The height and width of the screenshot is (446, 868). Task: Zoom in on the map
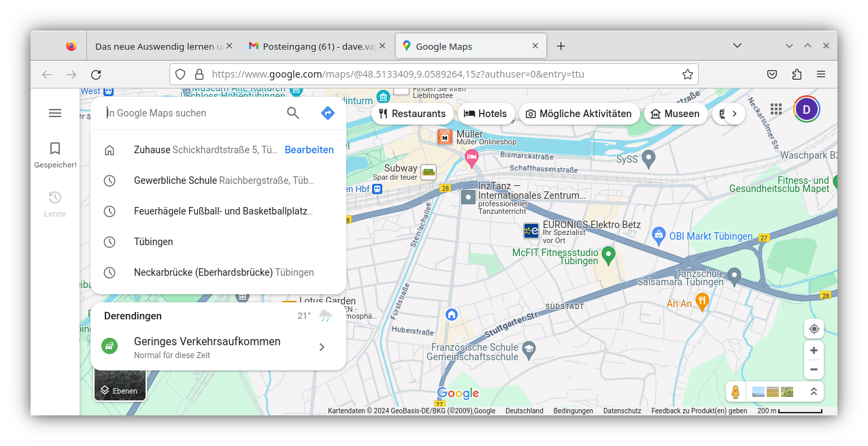click(814, 351)
